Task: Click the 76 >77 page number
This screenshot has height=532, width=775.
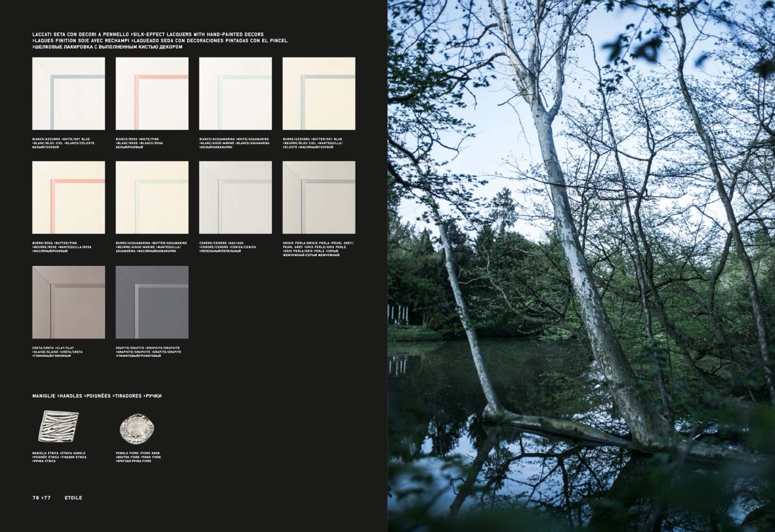Action: tap(41, 498)
